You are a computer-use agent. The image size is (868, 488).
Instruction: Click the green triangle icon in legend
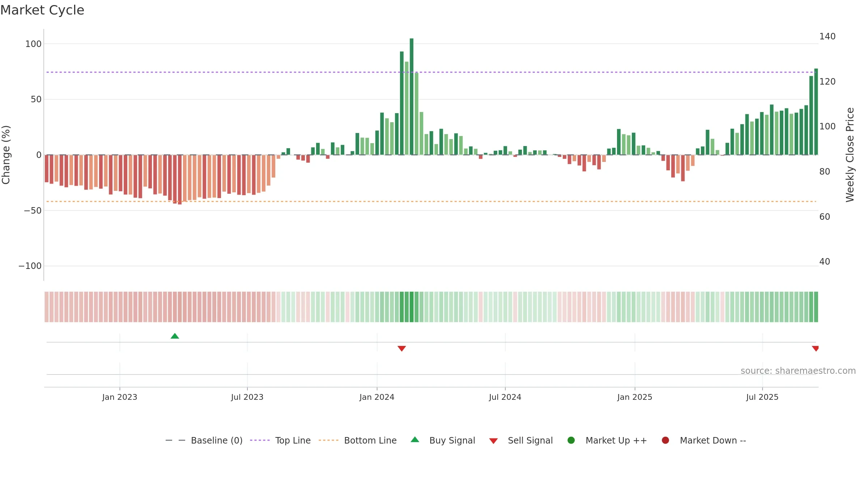tap(415, 440)
